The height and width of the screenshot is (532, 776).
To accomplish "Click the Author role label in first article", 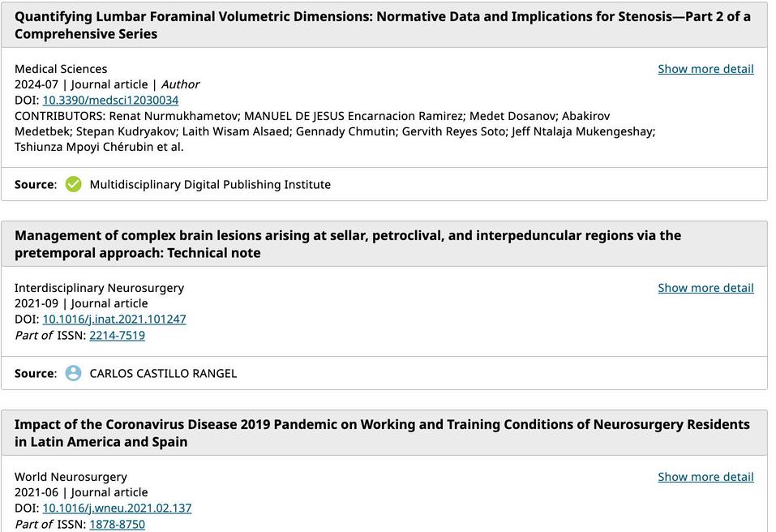I will point(180,84).
